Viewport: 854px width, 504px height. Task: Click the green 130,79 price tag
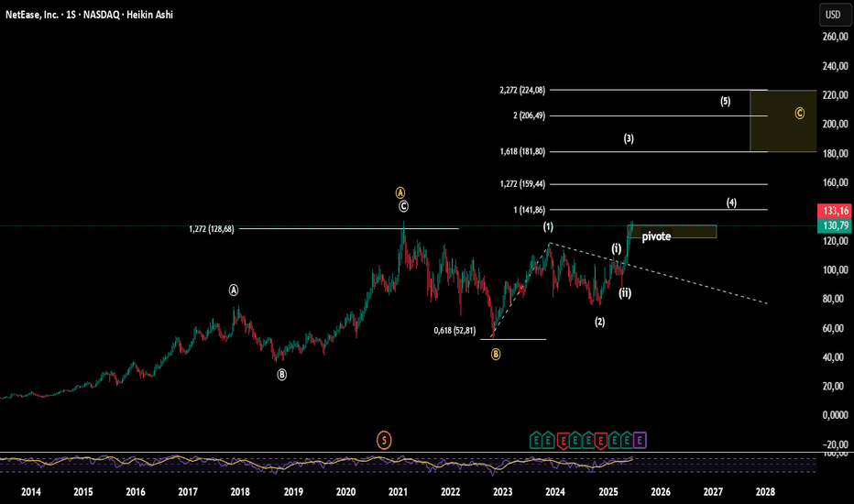(835, 225)
